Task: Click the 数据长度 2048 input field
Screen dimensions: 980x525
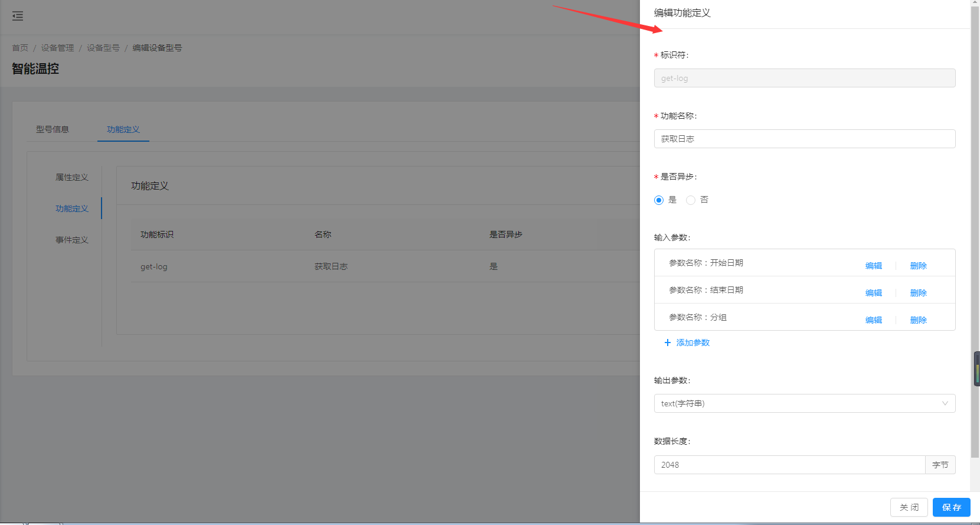Action: tap(789, 465)
